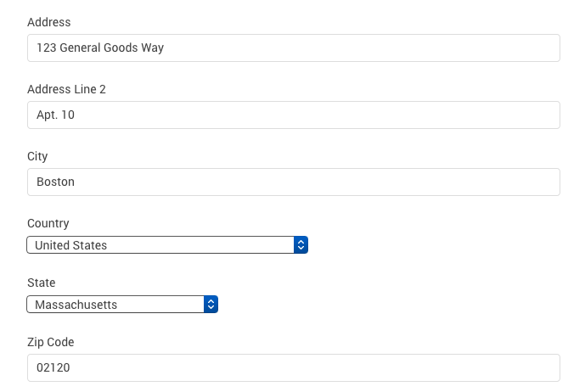This screenshot has width=585, height=392.
Task: Click on the "02120" zip value
Action: click(53, 367)
